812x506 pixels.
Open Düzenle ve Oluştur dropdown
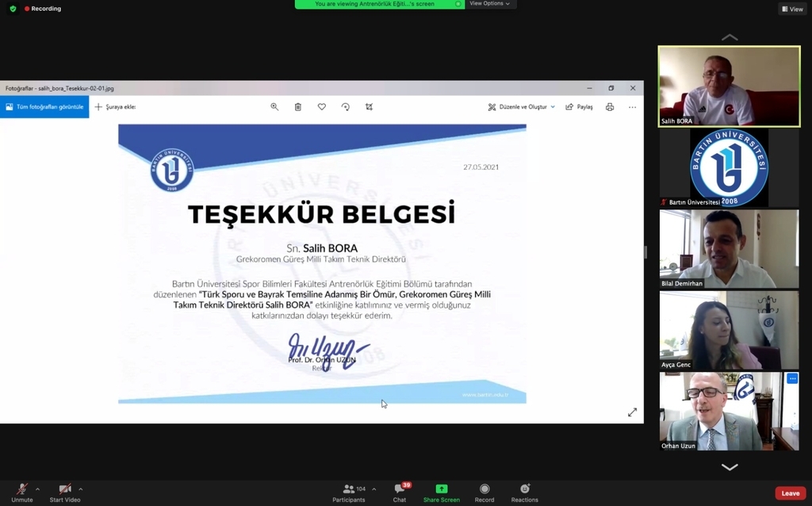click(x=522, y=107)
